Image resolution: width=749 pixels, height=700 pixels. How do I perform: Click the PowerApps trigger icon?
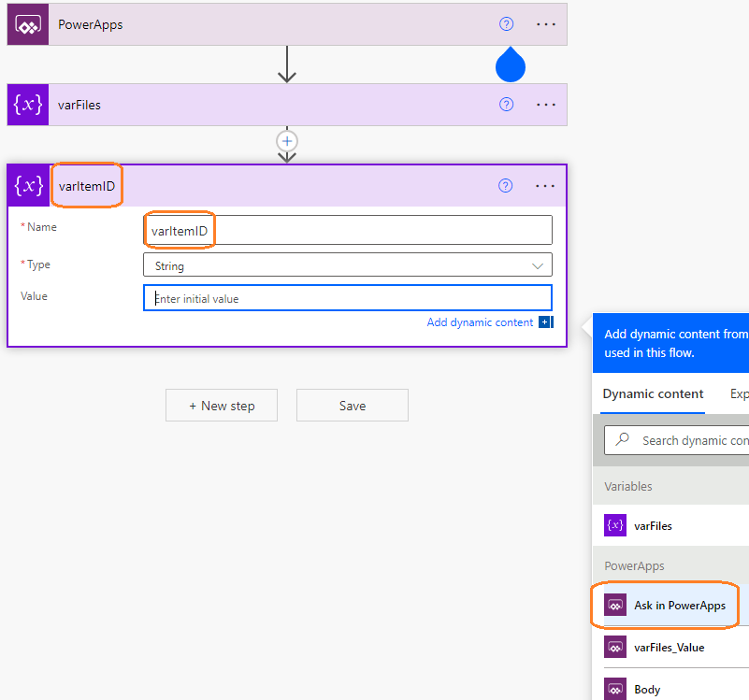pyautogui.click(x=28, y=24)
